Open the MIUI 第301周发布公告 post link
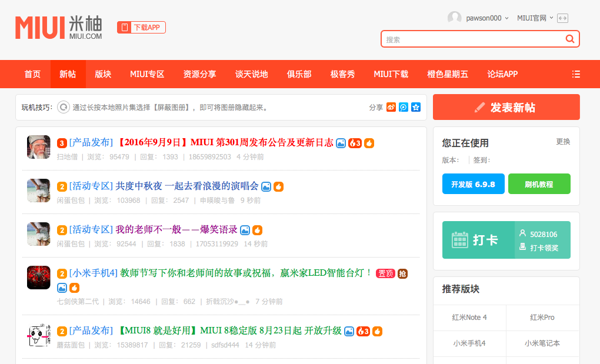The height and width of the screenshot is (364, 600). coord(225,142)
